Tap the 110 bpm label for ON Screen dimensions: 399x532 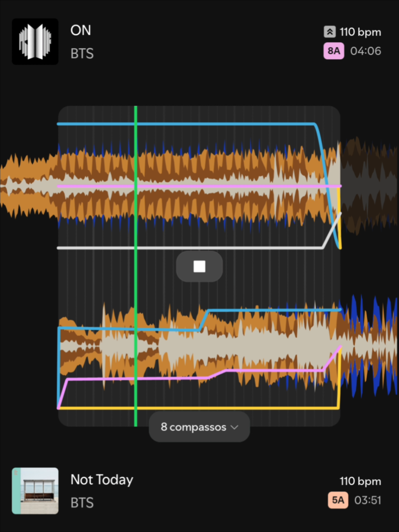360,32
